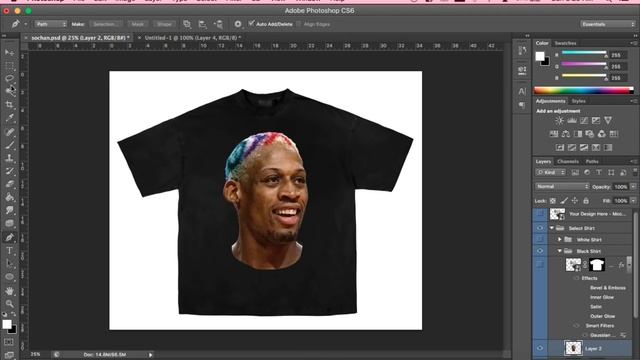The width and height of the screenshot is (640, 360).
Task: Add a Levels adjustment
Action: pos(572,120)
